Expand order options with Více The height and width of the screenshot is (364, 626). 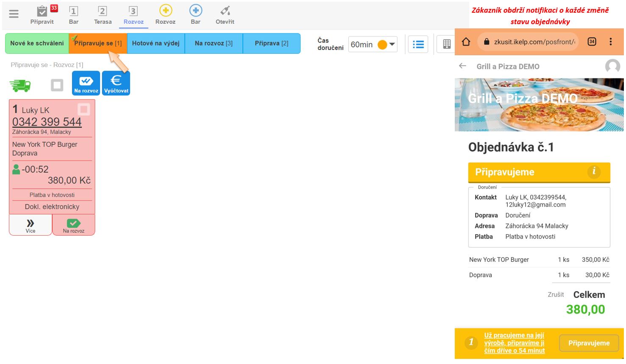coord(31,225)
